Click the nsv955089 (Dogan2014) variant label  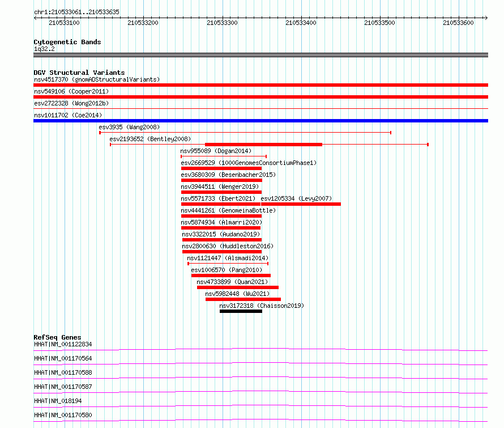click(x=216, y=151)
